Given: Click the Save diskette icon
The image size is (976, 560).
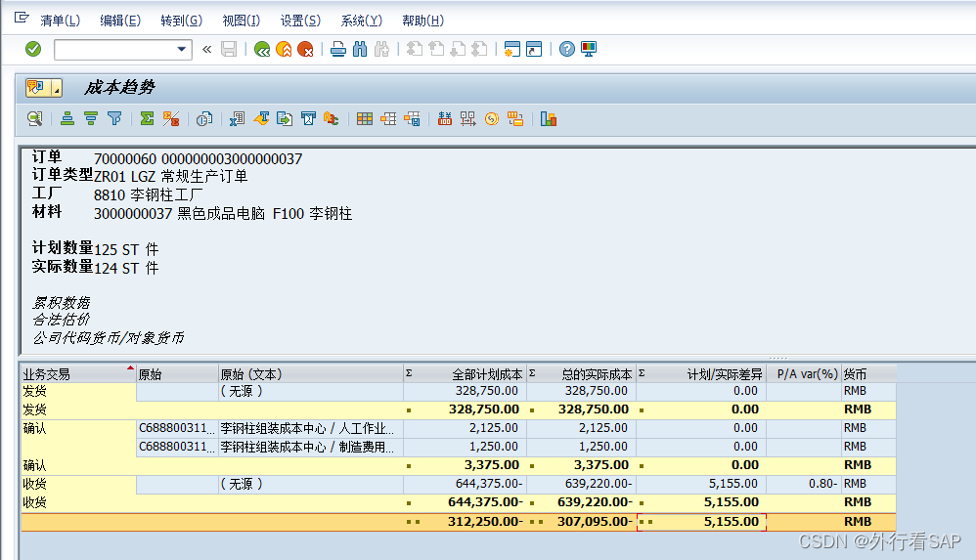Looking at the screenshot, I should pyautogui.click(x=229, y=49).
